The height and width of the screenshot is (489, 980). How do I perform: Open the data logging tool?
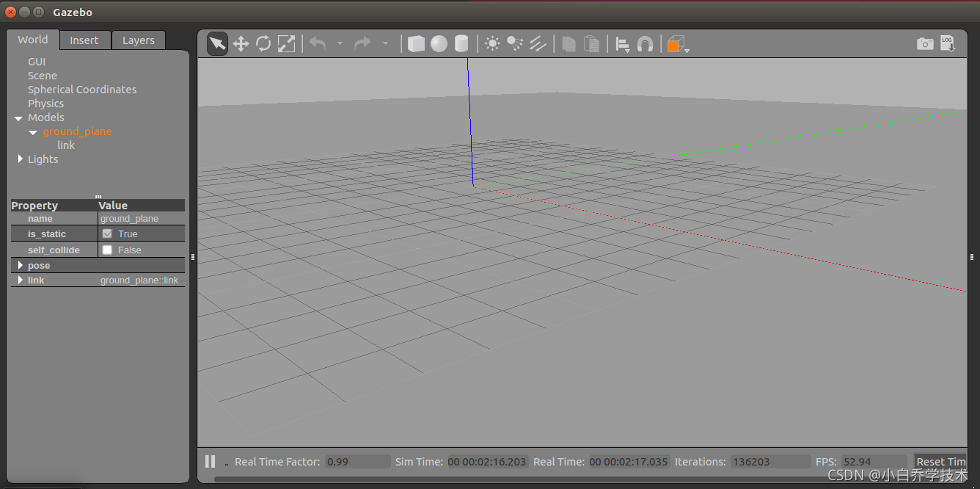pos(948,44)
